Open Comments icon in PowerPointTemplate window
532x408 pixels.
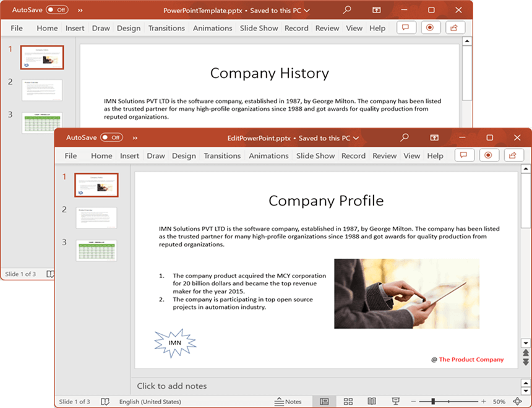click(x=406, y=27)
